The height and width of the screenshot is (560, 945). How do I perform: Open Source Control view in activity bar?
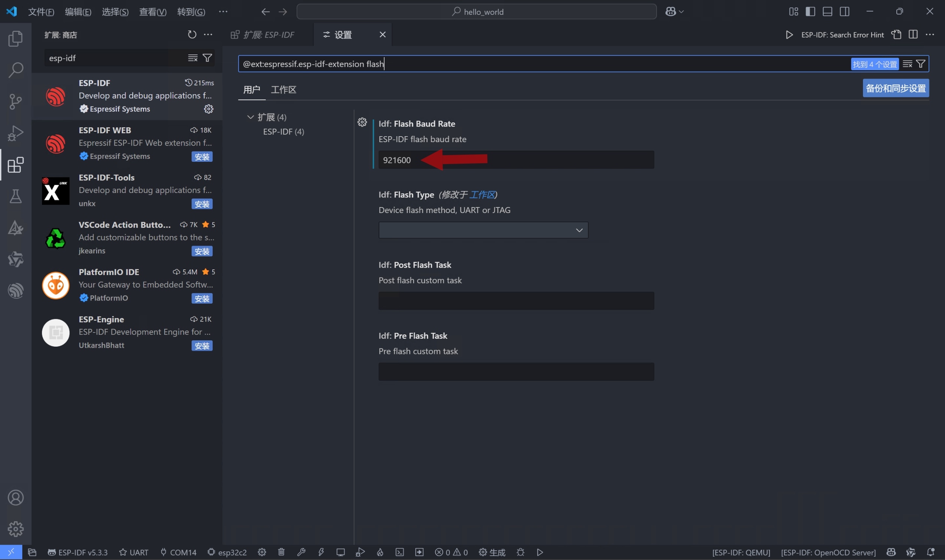click(16, 102)
